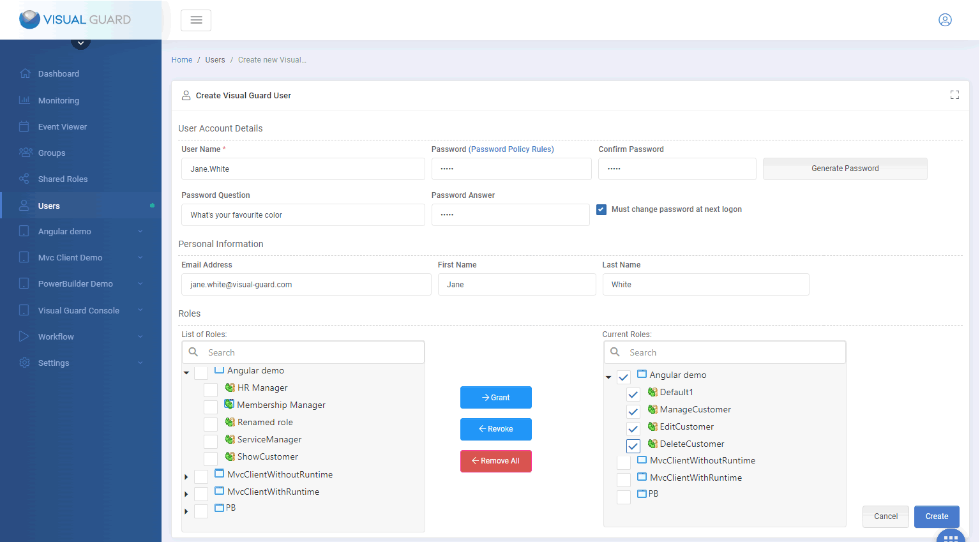Image resolution: width=980 pixels, height=542 pixels.
Task: Click the Users person icon in sidebar
Action: pyautogui.click(x=24, y=206)
